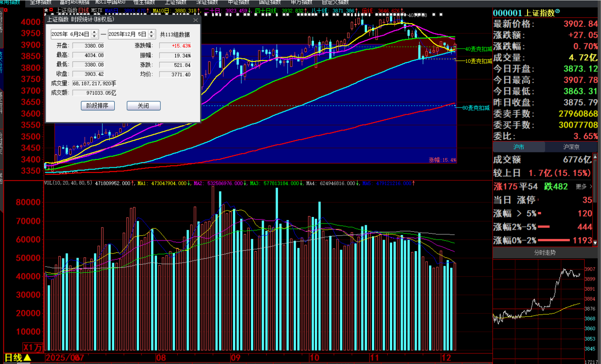601x364 pixels.
Task: Expand the 日线 period selector triangle
Action: coord(27,358)
